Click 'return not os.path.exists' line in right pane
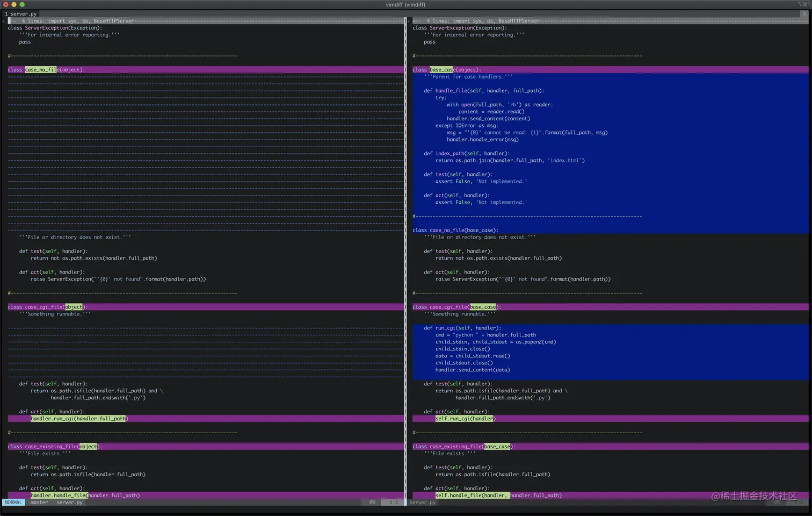 [x=498, y=259]
